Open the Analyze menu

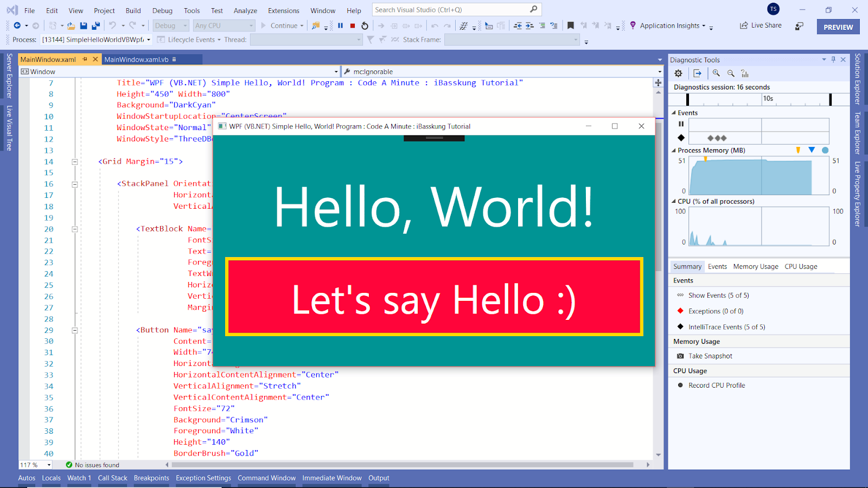tap(245, 10)
